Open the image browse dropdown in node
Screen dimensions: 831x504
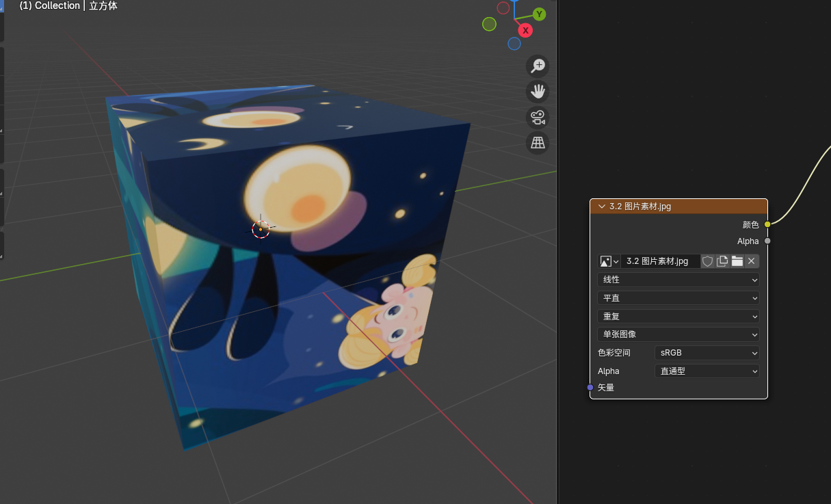tap(609, 261)
